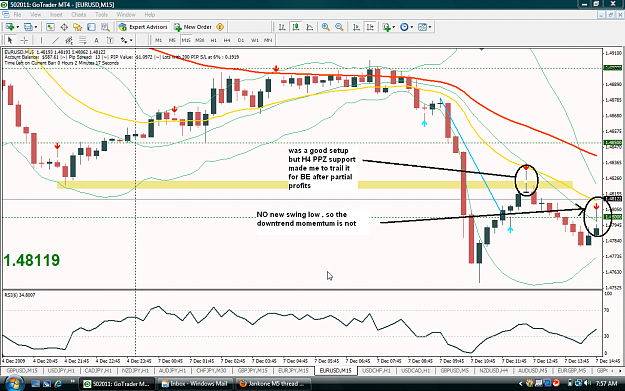The width and height of the screenshot is (625, 391).
Task: Expand the Profiles dropdown arrow
Action: (x=36, y=27)
